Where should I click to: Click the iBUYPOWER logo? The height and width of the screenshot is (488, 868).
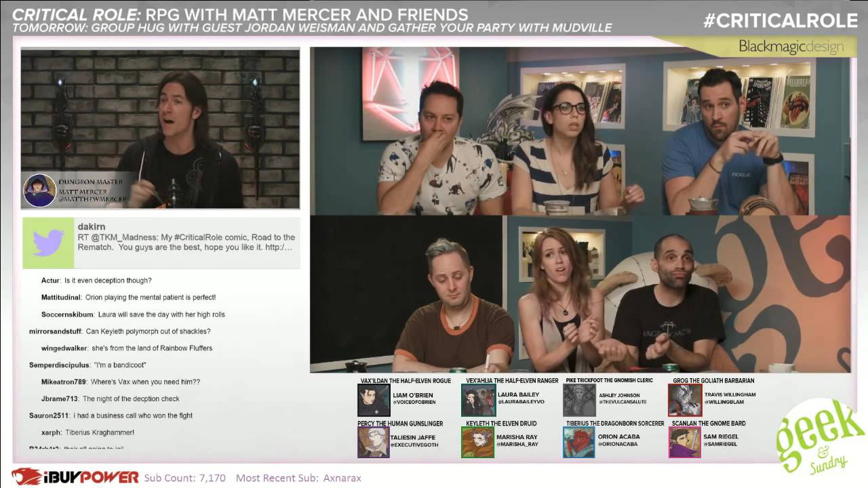pos(75,477)
